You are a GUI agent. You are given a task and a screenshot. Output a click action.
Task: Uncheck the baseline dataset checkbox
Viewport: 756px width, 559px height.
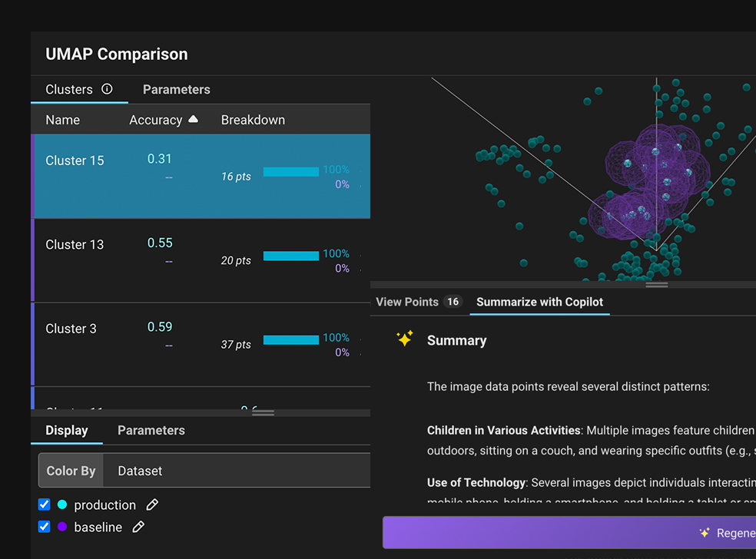tap(44, 527)
